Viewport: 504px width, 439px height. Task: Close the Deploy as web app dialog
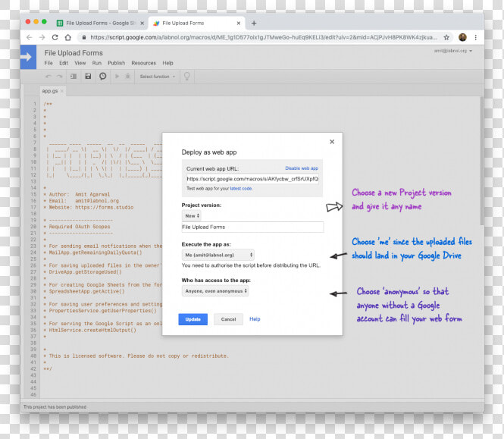point(332,142)
